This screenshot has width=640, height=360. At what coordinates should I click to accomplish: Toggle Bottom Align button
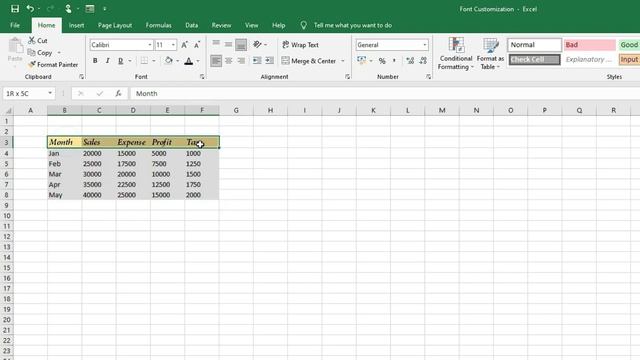point(241,44)
